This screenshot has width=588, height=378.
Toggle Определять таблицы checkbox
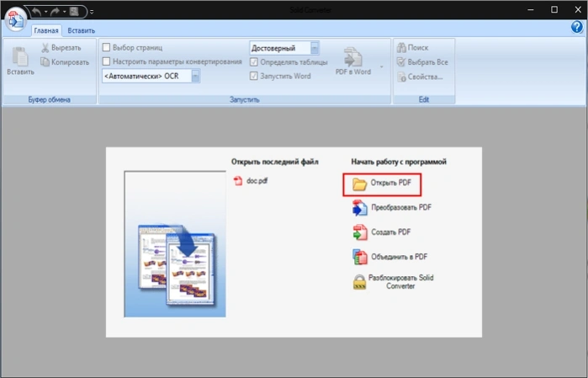click(254, 62)
